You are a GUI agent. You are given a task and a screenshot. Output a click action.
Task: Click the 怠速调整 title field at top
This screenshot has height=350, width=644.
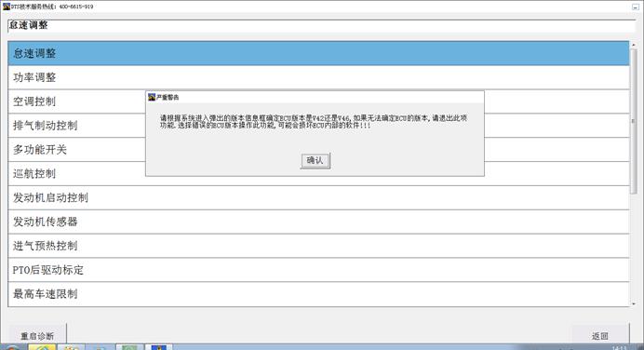click(322, 25)
